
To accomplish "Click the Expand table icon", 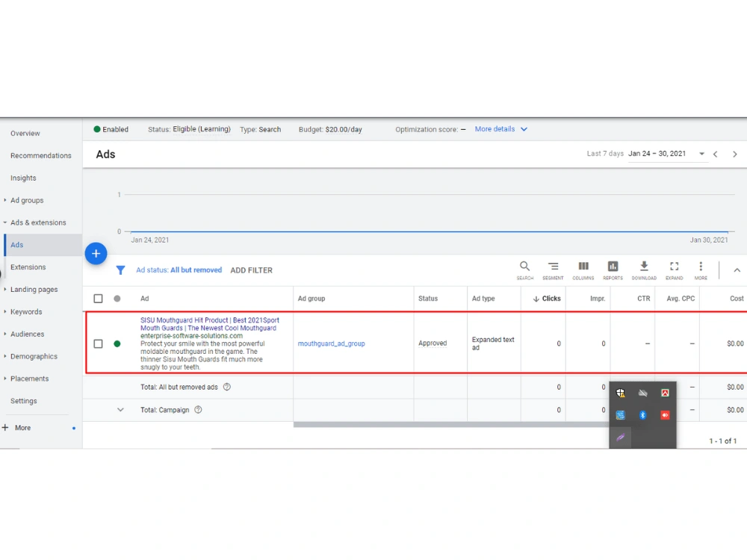I will click(x=674, y=270).
